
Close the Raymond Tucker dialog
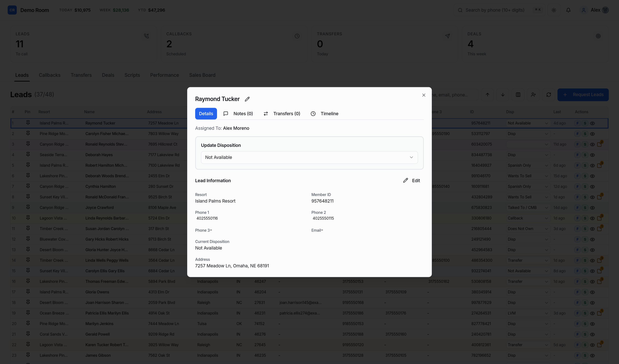tap(424, 95)
